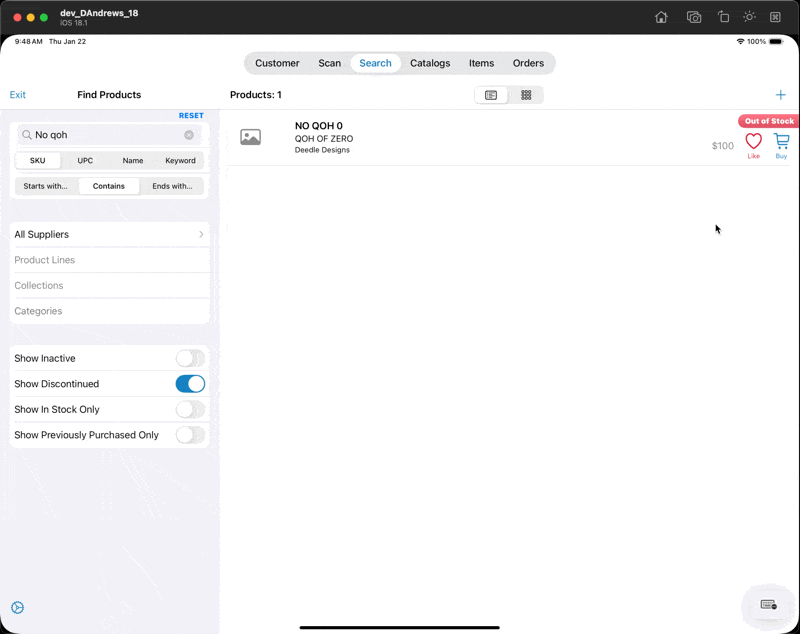This screenshot has height=634, width=800.
Task: Select SKU search type
Action: [38, 161]
